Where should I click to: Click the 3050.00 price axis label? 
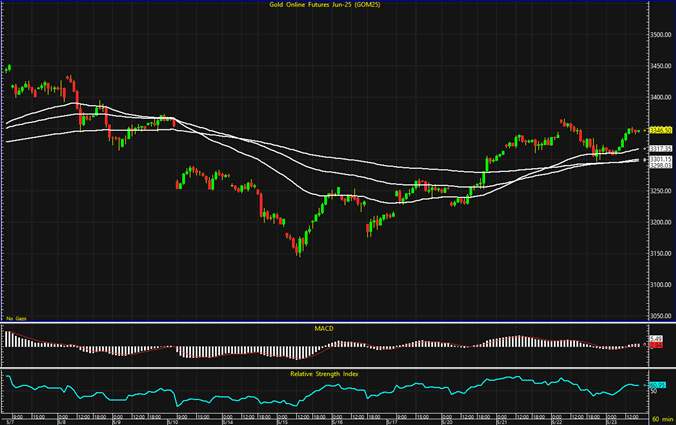(659, 316)
